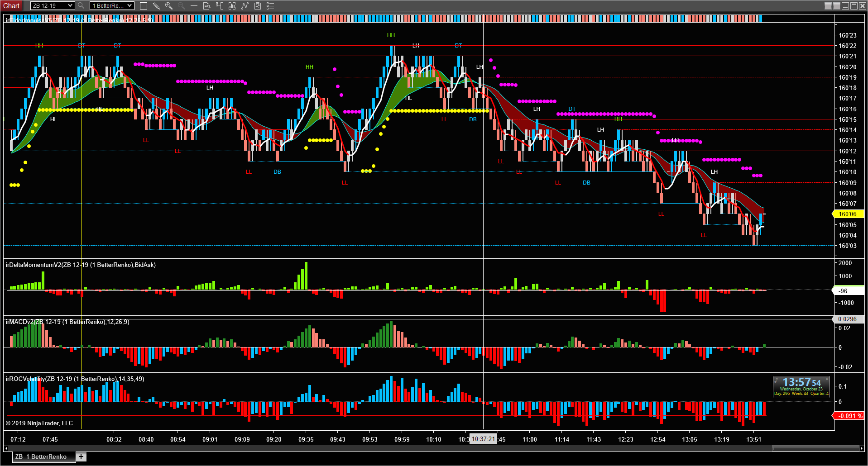Click the 0.0296 MACD value marker

click(847, 319)
